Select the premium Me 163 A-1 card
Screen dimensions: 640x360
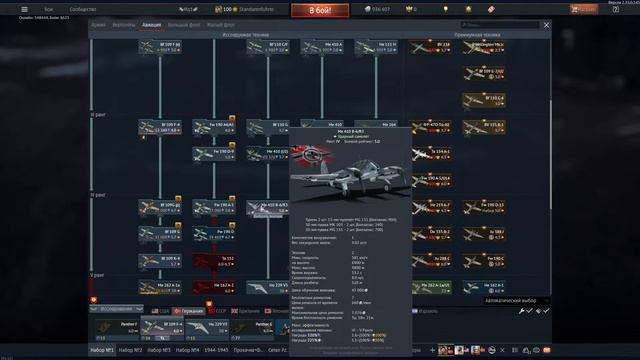click(484, 287)
